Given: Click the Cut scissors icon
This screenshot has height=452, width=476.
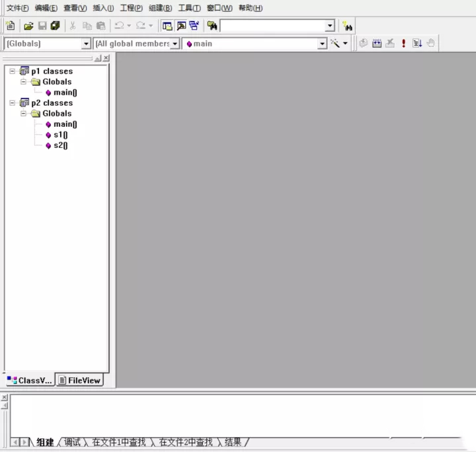Looking at the screenshot, I should point(73,26).
